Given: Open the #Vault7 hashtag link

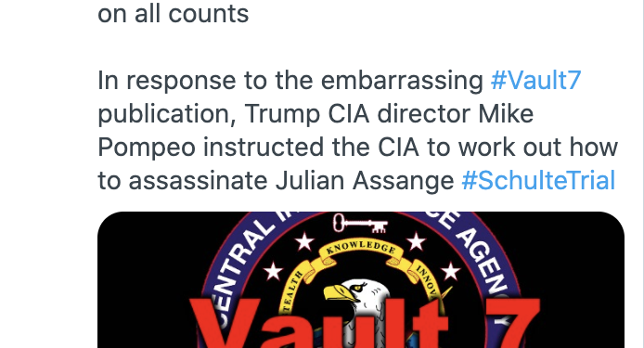Looking at the screenshot, I should click(x=536, y=80).
